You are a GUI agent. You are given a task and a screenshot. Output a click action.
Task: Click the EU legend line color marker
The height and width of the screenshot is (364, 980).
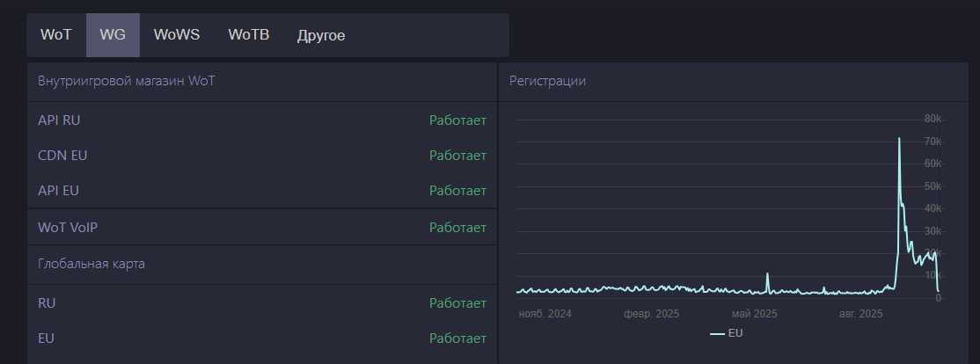(x=717, y=333)
